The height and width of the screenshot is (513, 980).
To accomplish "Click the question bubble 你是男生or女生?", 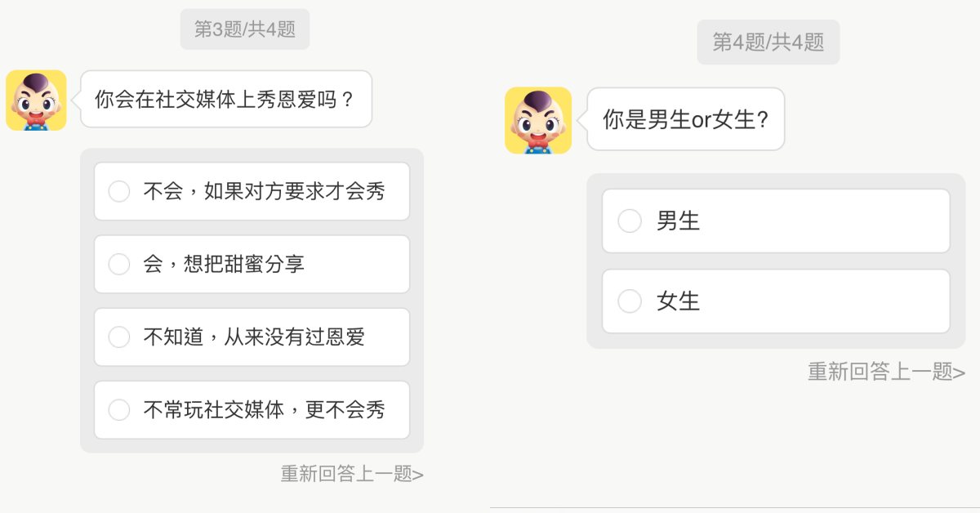I will click(x=685, y=119).
